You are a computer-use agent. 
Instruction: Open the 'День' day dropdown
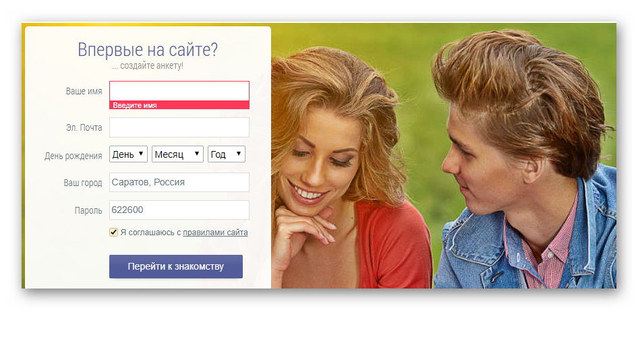pyautogui.click(x=128, y=154)
